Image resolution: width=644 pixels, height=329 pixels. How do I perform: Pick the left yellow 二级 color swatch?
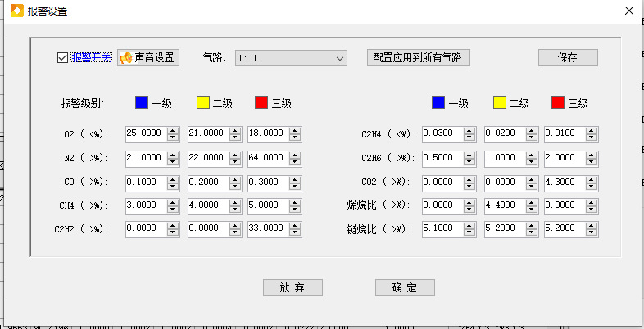coord(203,102)
